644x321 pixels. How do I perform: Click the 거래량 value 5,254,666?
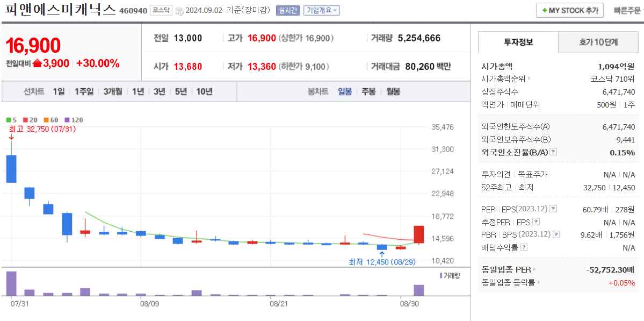click(x=419, y=38)
